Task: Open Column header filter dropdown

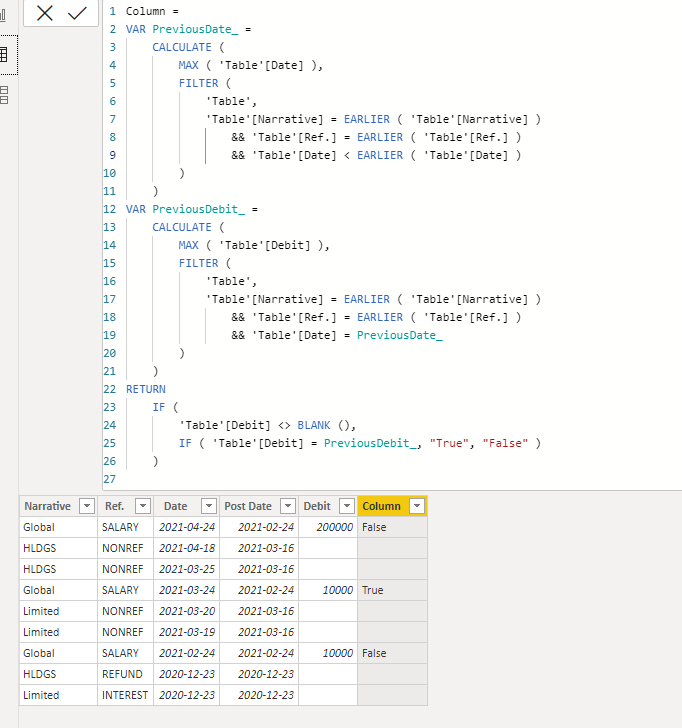Action: (x=417, y=506)
